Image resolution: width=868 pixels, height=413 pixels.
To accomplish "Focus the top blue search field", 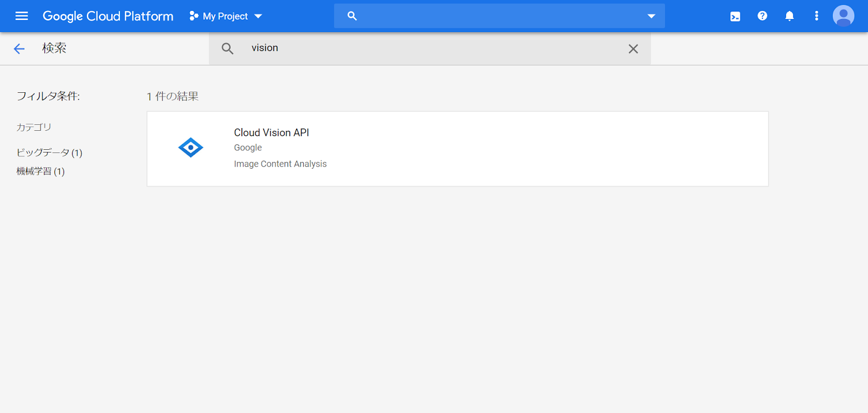I will (x=500, y=16).
